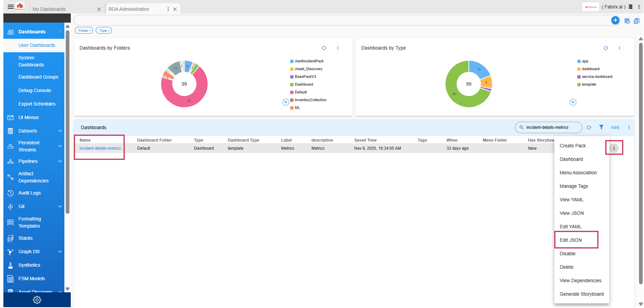The width and height of the screenshot is (644, 308).
Task: Open the incident-details-metrics dashboard link
Action: coord(100,148)
